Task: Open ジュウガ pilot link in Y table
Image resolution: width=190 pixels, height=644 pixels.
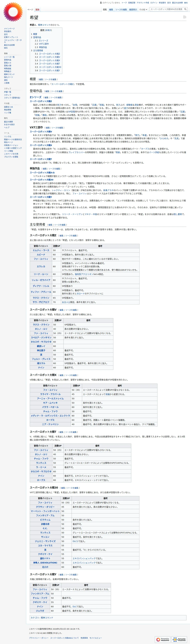Action: coord(40,611)
